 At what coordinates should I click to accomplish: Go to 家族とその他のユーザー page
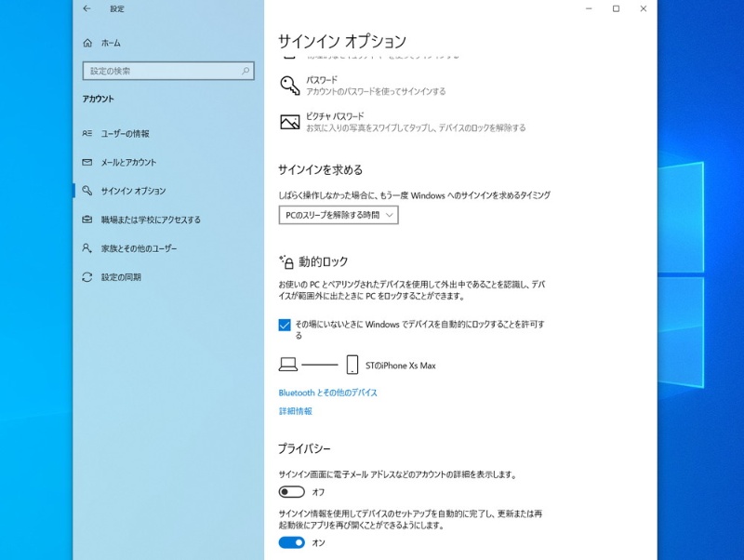[x=139, y=249]
